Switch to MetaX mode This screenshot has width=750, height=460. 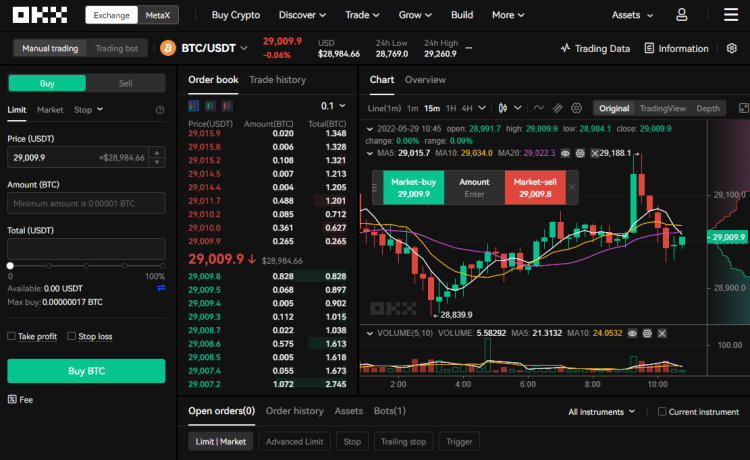(x=158, y=15)
